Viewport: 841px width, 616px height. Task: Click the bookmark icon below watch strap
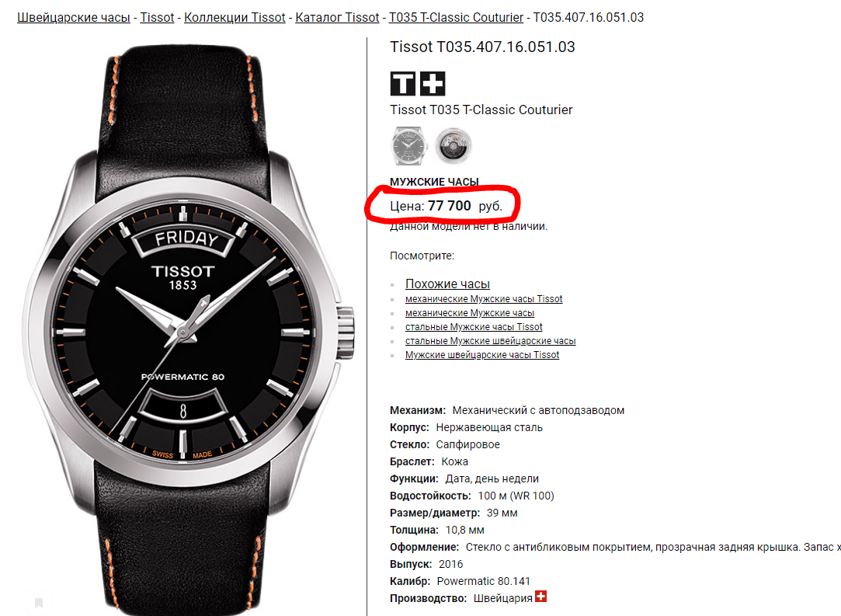coord(39,603)
